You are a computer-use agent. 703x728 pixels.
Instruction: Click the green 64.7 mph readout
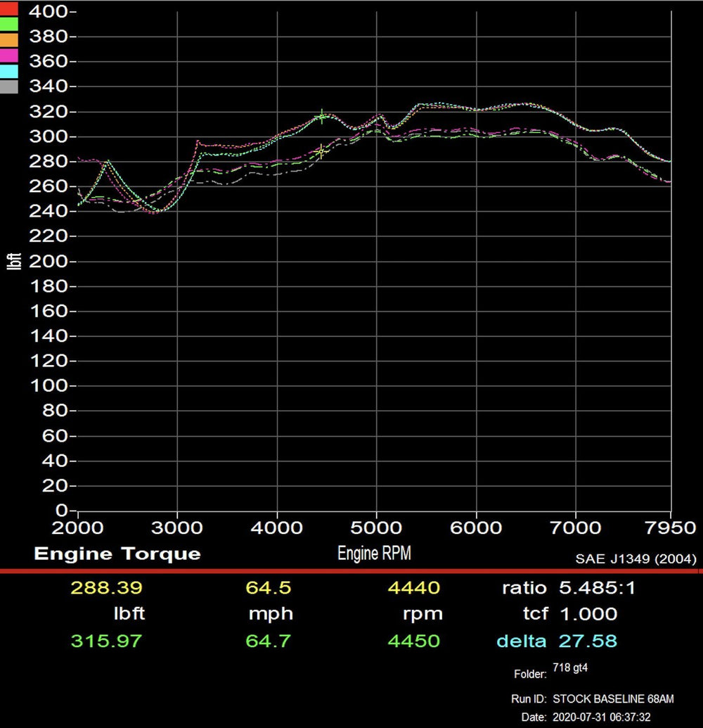click(269, 641)
